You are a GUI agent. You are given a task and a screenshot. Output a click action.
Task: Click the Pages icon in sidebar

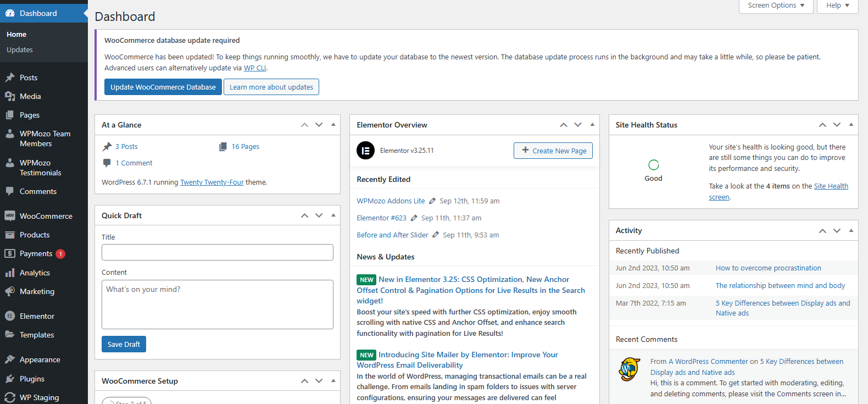(10, 115)
